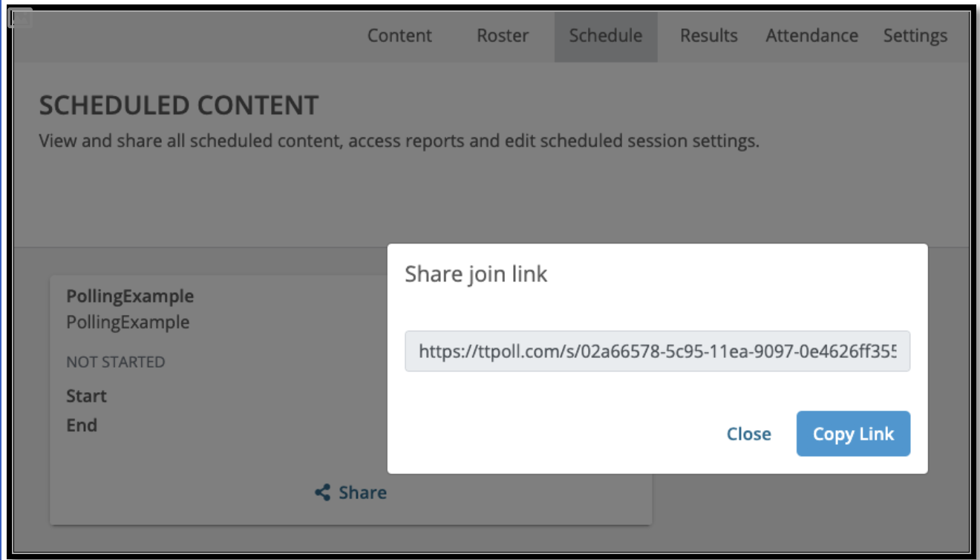Click the Start label on the session card

tap(86, 396)
